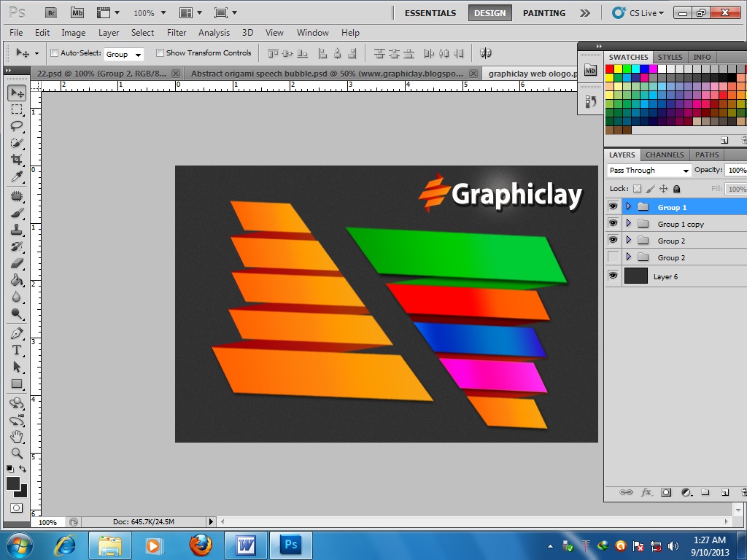Select the Move tool in toolbox

click(x=17, y=93)
